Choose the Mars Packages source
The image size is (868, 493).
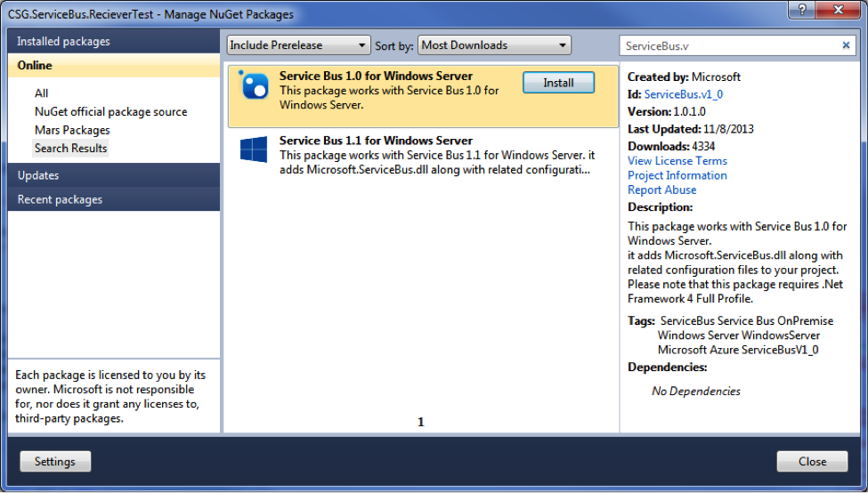click(72, 130)
